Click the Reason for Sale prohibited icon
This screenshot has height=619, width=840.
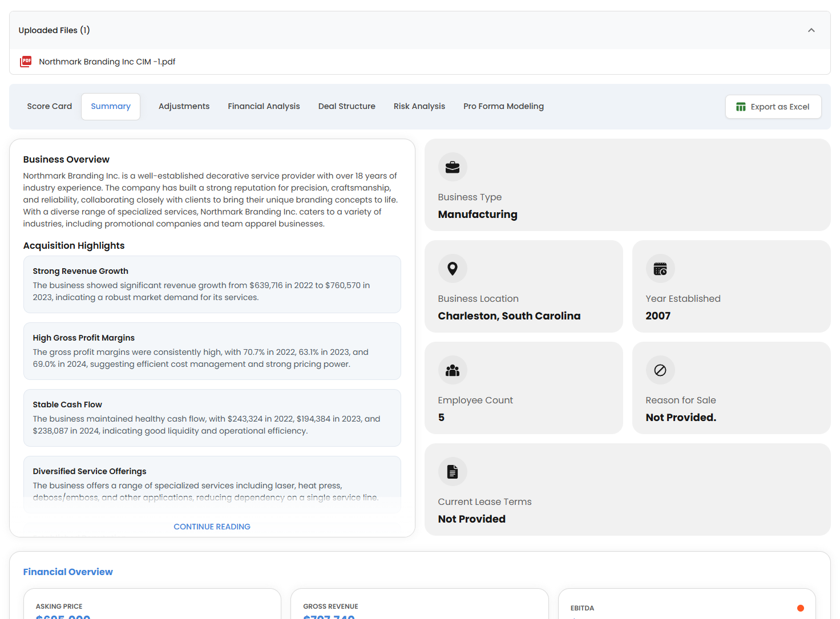click(660, 370)
